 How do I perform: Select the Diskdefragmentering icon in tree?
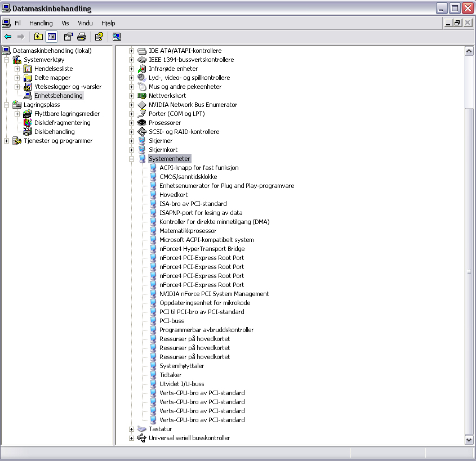click(x=28, y=123)
